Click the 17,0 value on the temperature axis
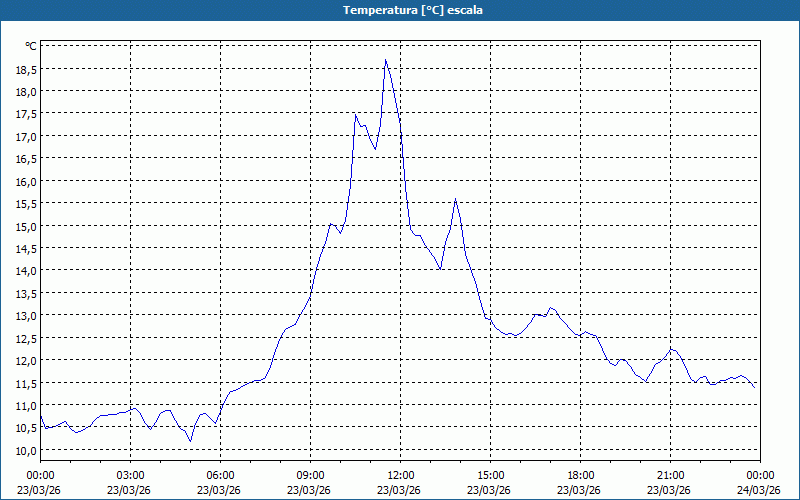800x500 pixels. (x=26, y=136)
